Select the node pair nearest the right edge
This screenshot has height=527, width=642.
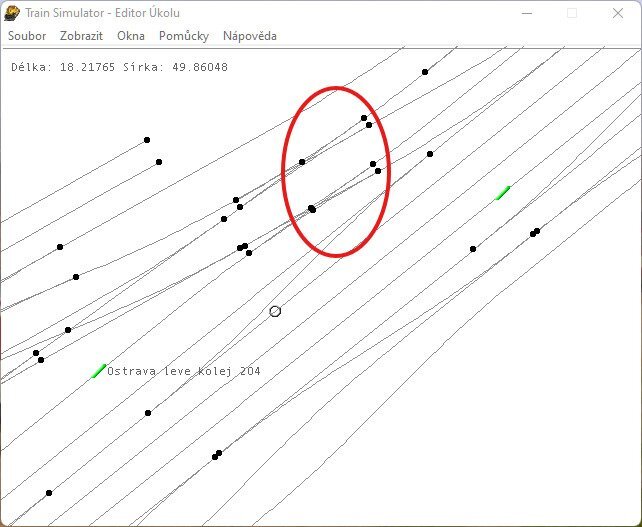coord(535,232)
